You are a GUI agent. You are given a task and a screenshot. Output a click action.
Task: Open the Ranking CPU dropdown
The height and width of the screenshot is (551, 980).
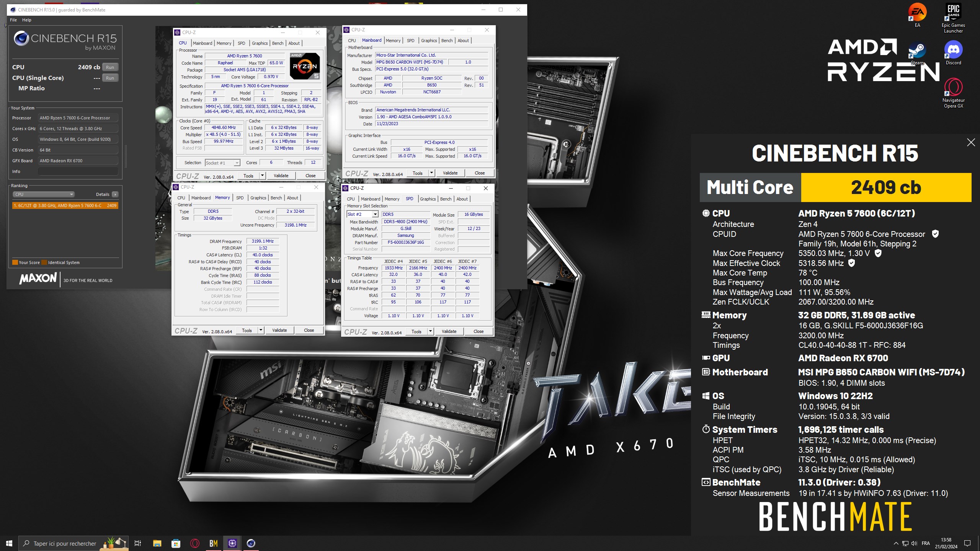[44, 194]
